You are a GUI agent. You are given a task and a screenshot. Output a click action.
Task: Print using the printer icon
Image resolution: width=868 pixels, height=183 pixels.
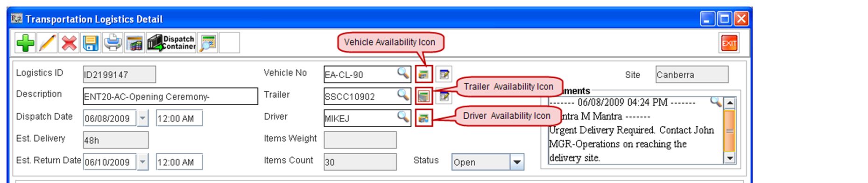click(x=113, y=43)
